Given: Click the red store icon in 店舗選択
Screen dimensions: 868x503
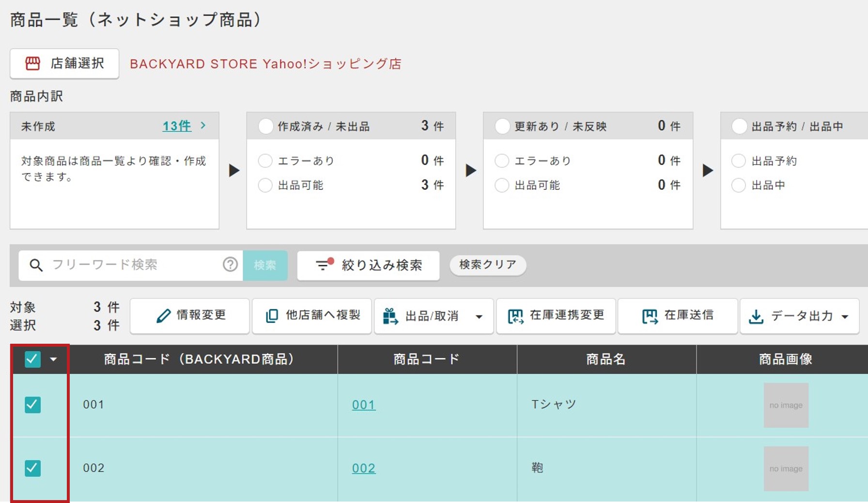Looking at the screenshot, I should tap(33, 63).
